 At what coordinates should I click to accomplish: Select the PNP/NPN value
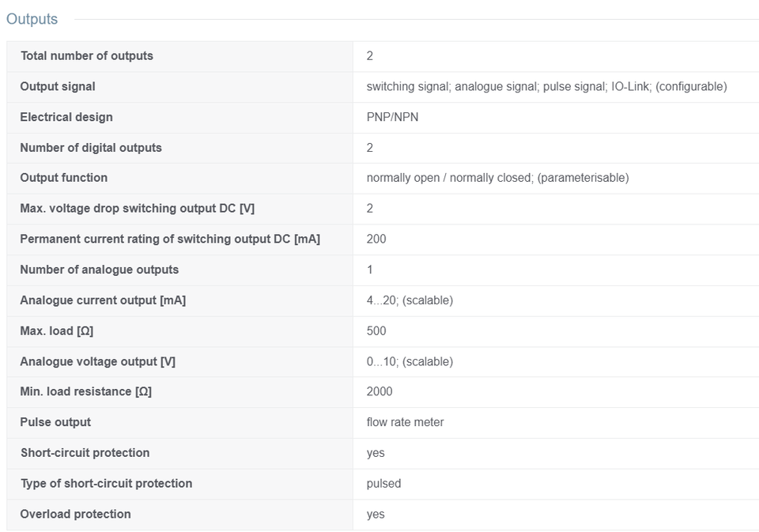point(393,117)
